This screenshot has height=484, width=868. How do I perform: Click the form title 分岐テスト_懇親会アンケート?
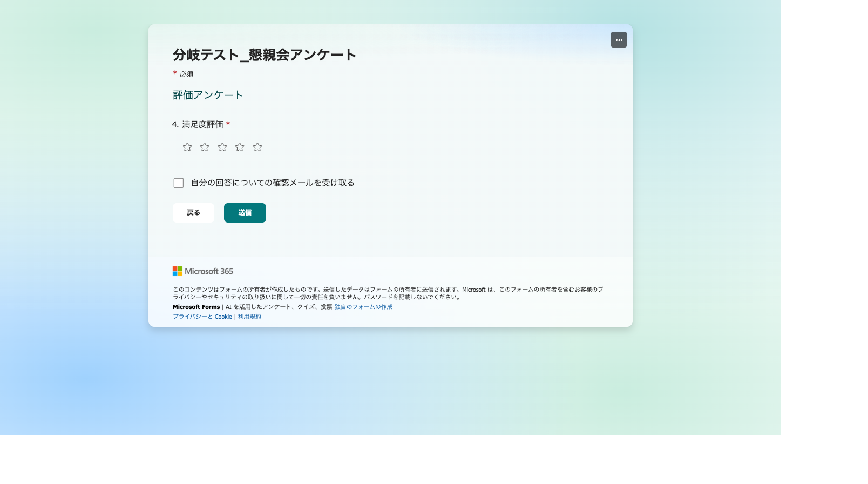[265, 55]
